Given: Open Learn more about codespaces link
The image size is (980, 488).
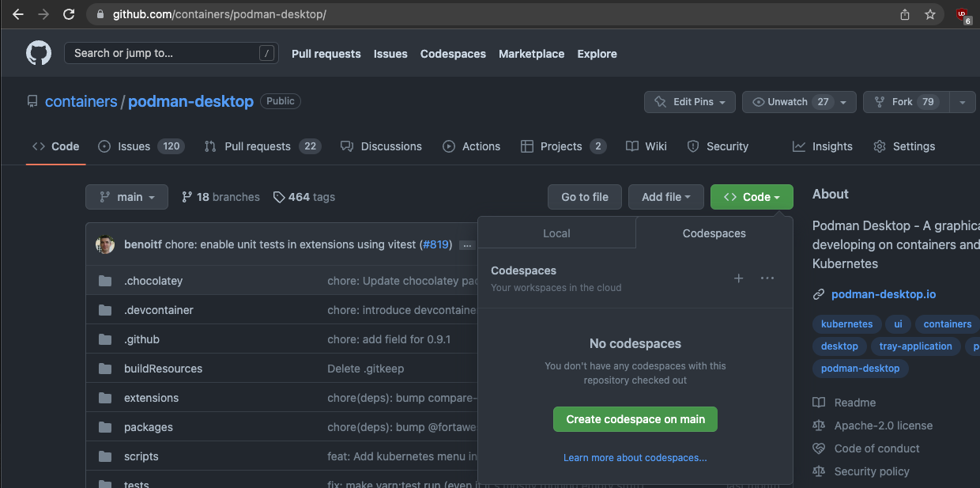Looking at the screenshot, I should click(x=635, y=458).
